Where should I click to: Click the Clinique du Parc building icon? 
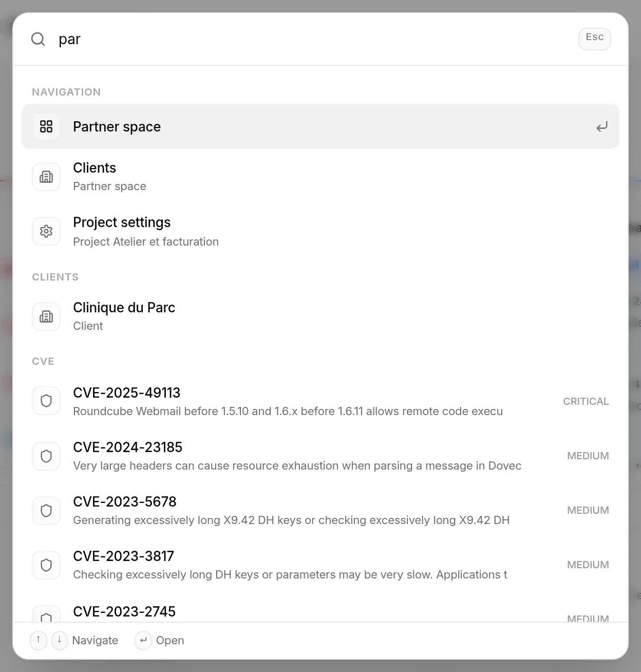pos(46,316)
